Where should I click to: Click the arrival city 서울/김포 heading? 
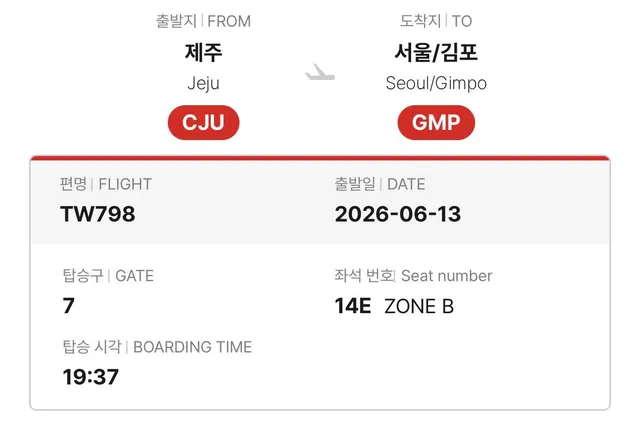[436, 52]
